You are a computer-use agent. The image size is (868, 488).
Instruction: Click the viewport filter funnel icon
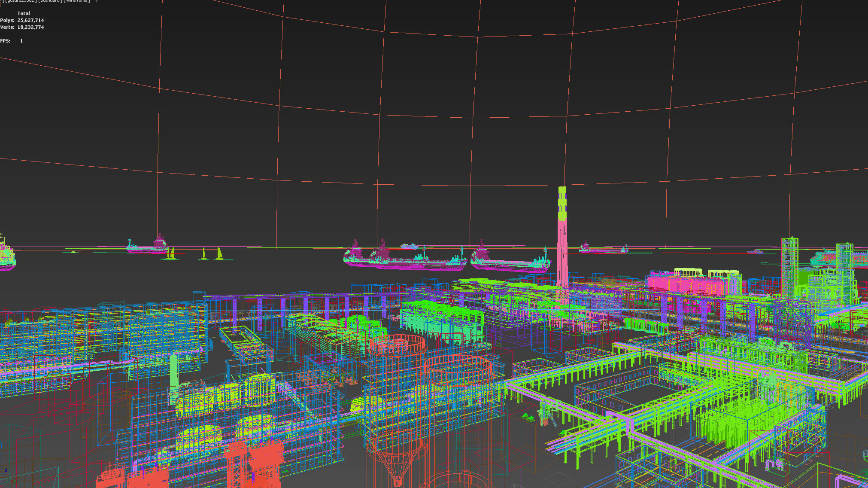96,1
